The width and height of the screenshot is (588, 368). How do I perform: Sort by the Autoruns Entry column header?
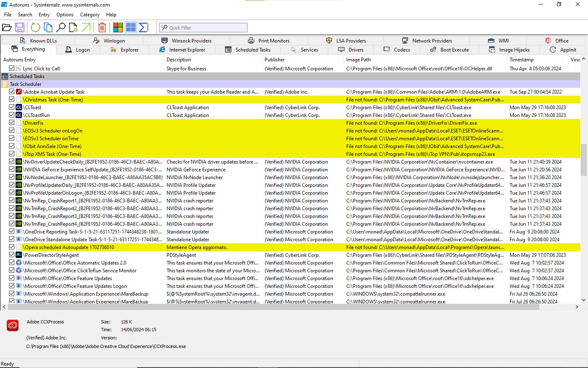pos(82,60)
